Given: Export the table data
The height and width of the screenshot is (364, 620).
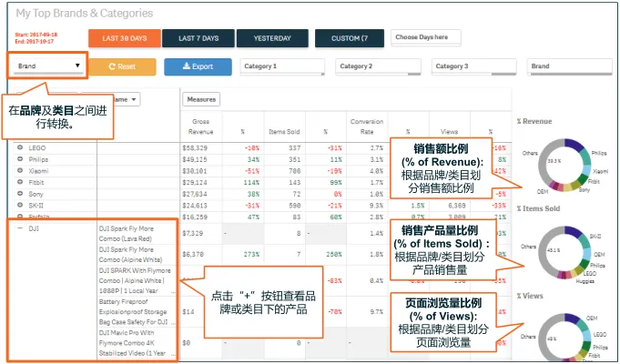Looking at the screenshot, I should 198,66.
